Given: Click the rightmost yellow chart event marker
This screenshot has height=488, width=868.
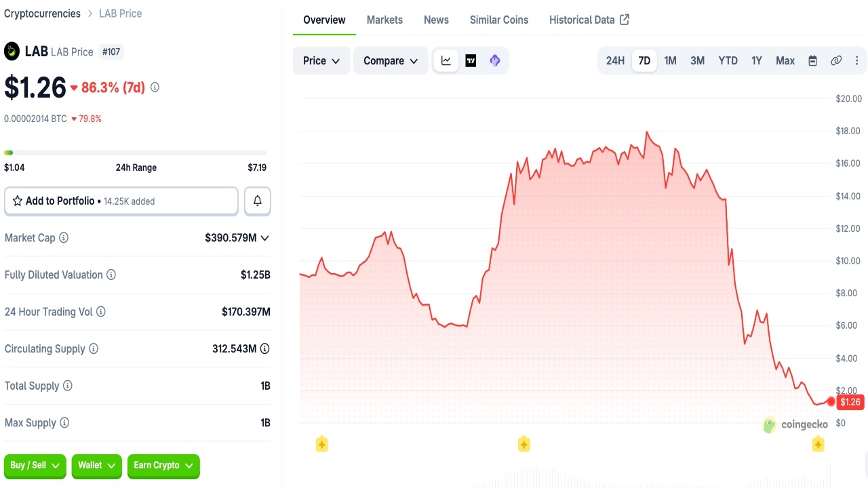Looking at the screenshot, I should point(818,445).
